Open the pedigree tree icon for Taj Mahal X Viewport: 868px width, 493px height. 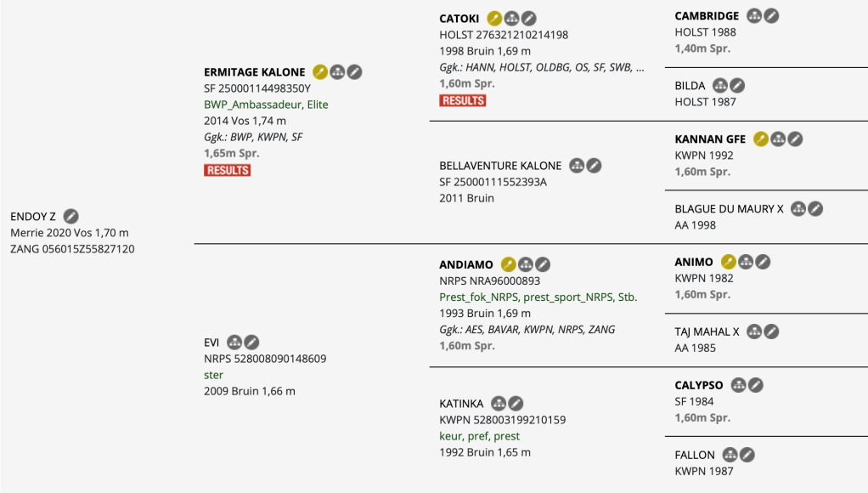[754, 331]
